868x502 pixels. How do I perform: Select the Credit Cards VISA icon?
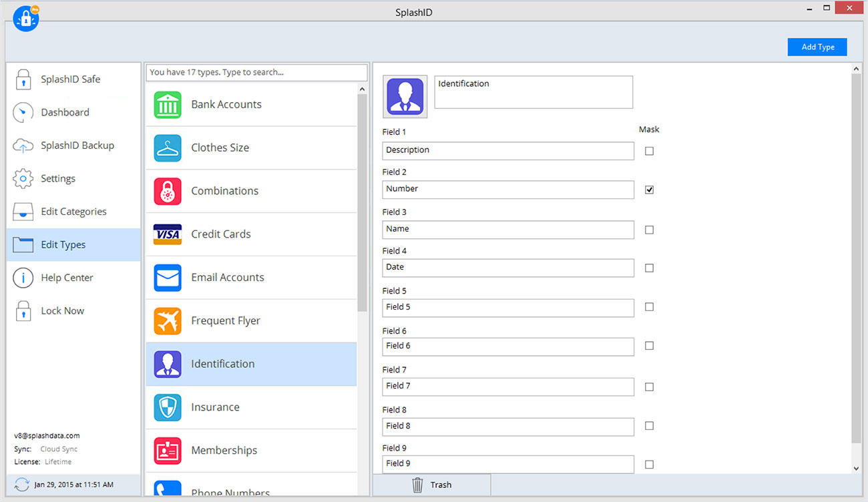[x=168, y=234]
